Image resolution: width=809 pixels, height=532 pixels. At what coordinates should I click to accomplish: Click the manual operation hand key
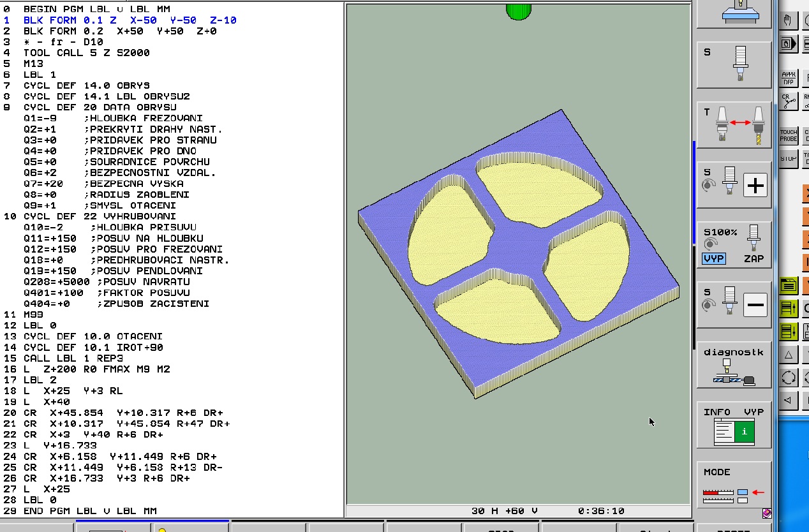tap(787, 20)
